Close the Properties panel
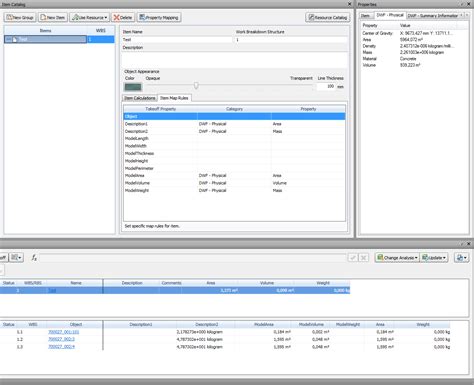 point(469,4)
